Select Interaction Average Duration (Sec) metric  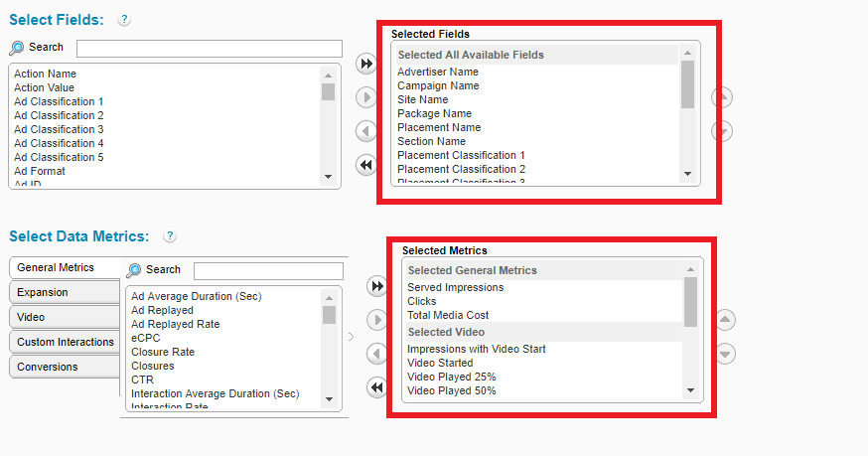click(x=215, y=393)
